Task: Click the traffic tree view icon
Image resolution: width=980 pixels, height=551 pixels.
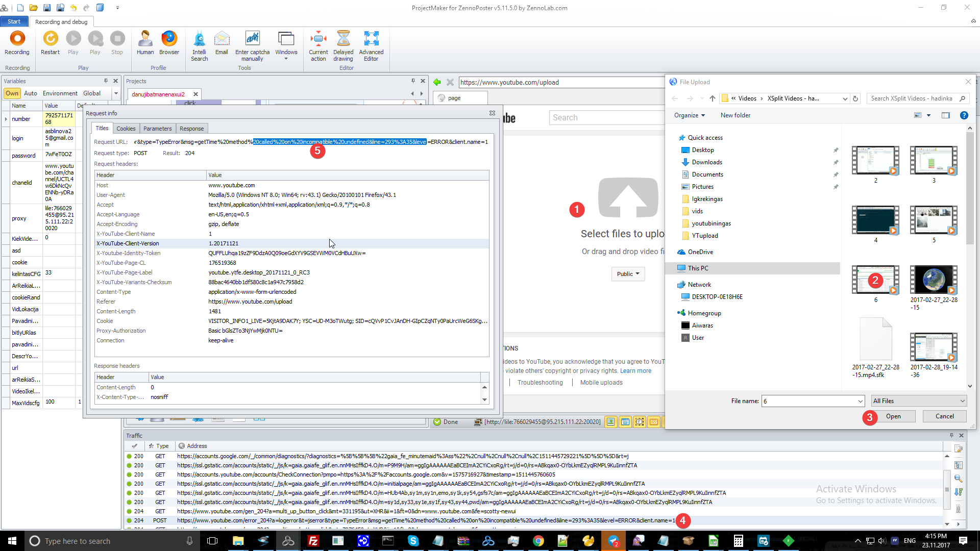Action: (x=959, y=465)
